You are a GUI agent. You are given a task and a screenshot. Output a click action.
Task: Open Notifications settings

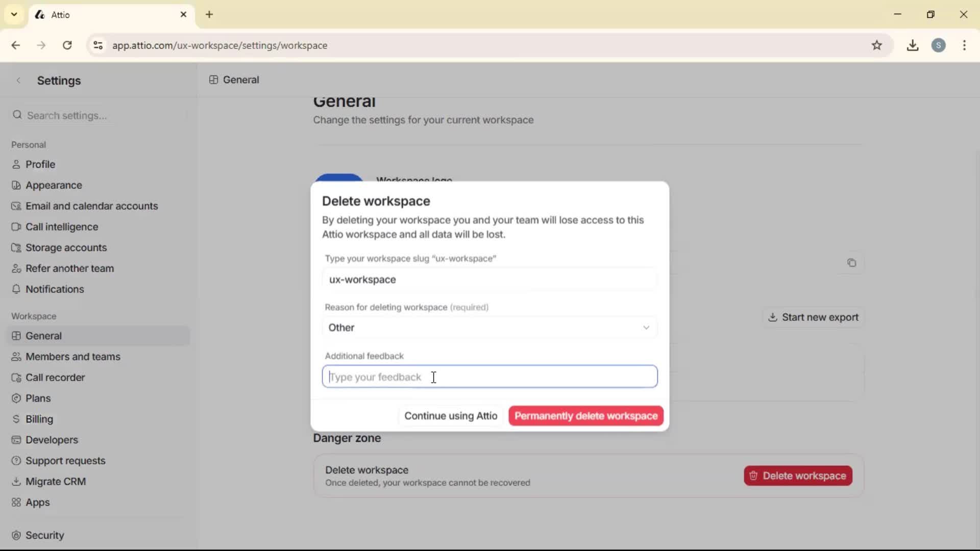tap(55, 289)
